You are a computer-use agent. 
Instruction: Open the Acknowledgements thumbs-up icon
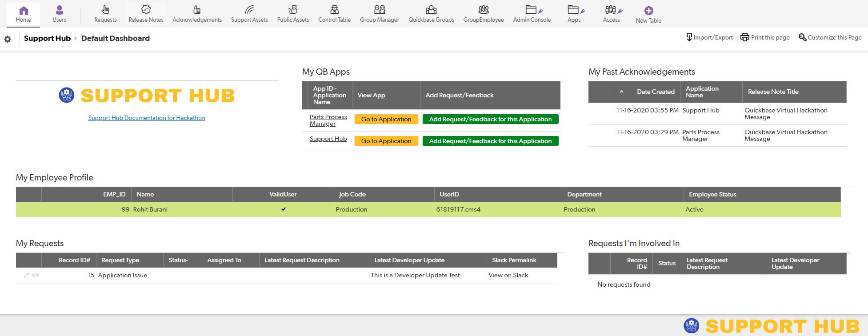[197, 10]
